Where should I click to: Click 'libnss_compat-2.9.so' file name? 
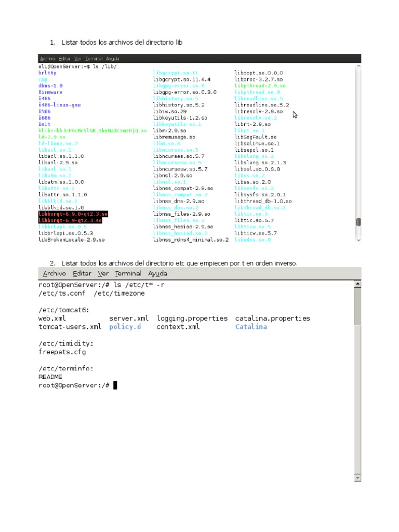(183, 188)
